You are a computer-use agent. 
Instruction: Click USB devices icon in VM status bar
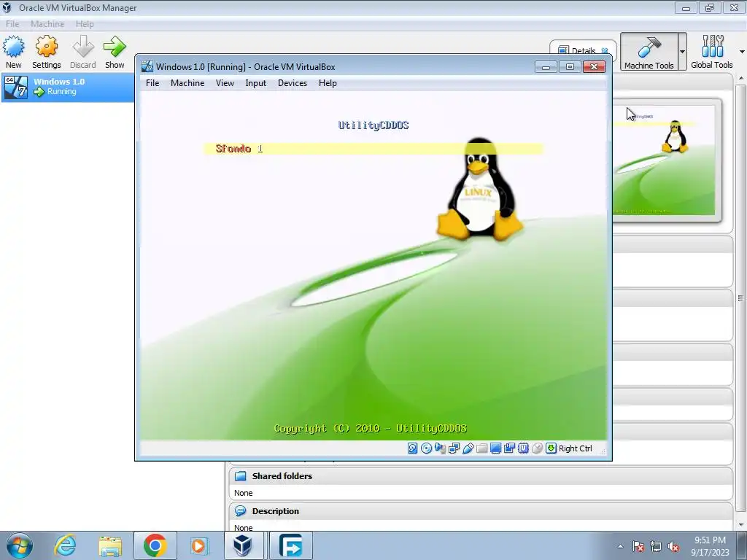(x=468, y=448)
